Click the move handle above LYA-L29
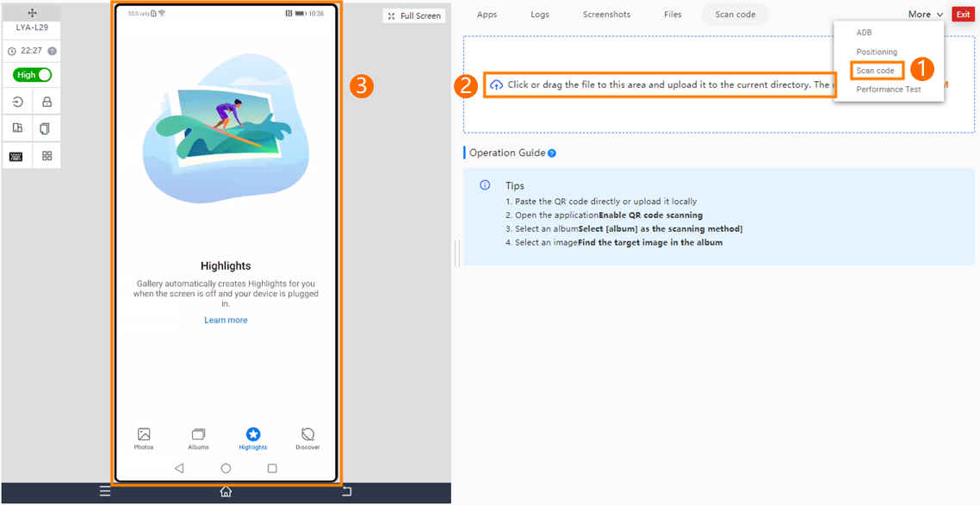This screenshot has width=980, height=505. [x=33, y=13]
